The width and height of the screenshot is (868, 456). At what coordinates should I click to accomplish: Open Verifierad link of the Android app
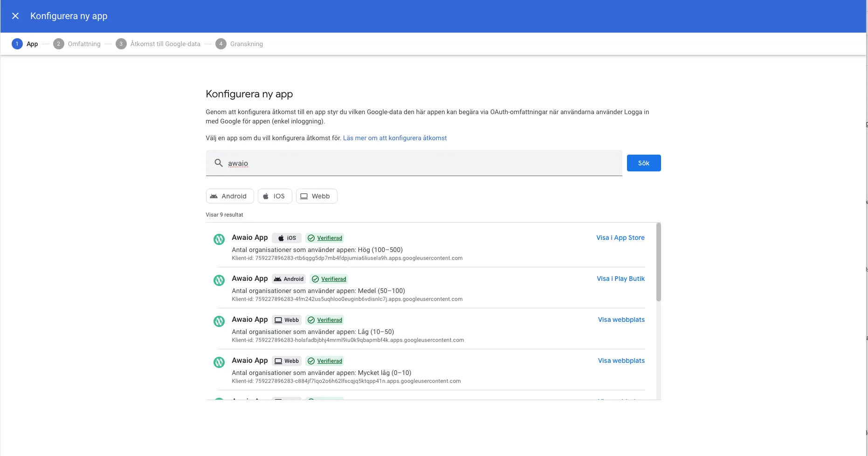point(334,279)
